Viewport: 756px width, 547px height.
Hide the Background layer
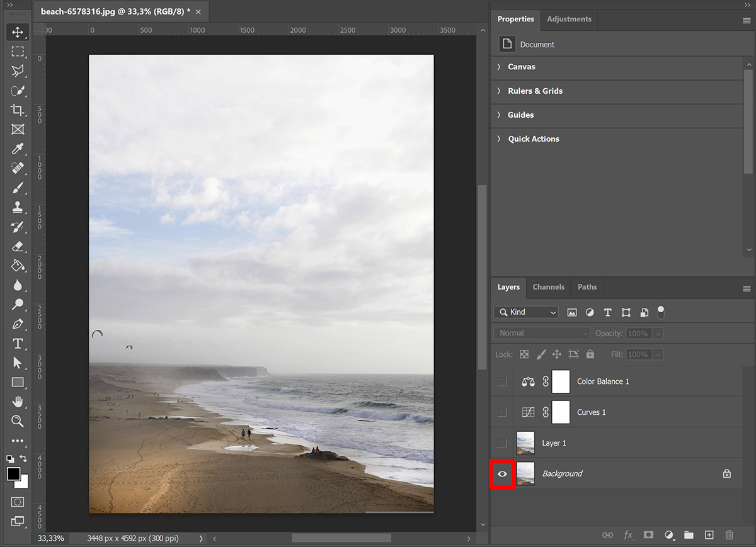click(x=501, y=473)
